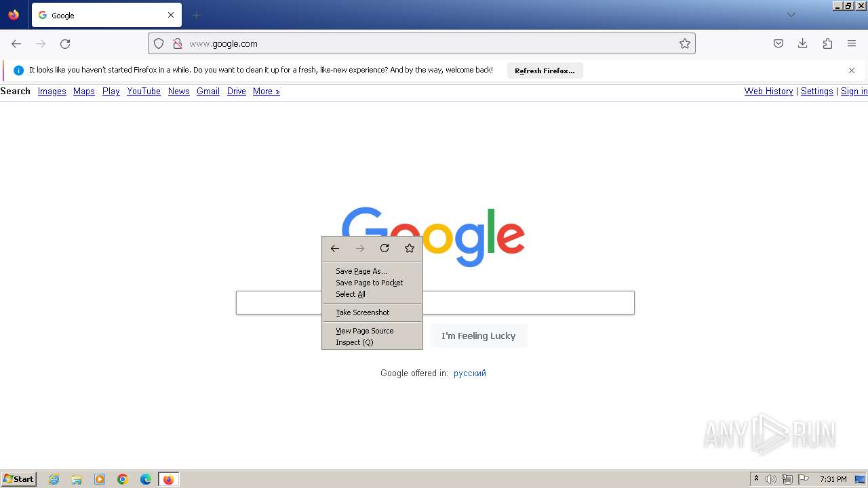Reload page with toolbar refresh icon
Image resolution: width=868 pixels, height=488 pixels.
pyautogui.click(x=65, y=43)
